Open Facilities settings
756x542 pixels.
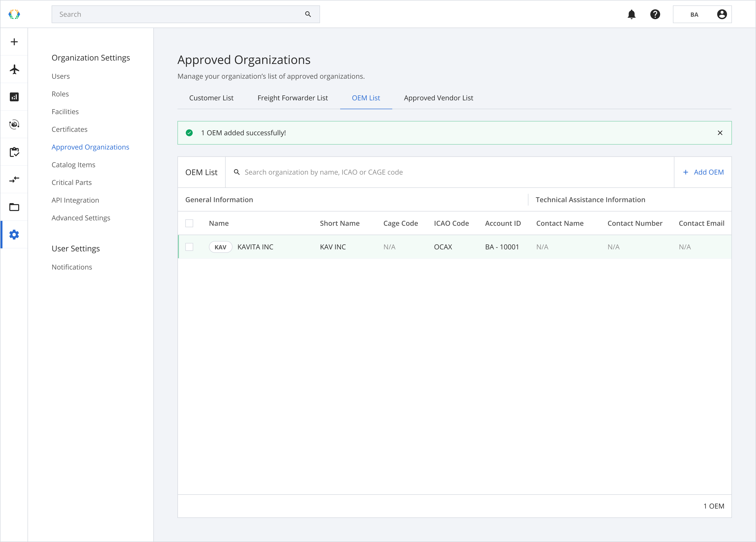coord(65,111)
